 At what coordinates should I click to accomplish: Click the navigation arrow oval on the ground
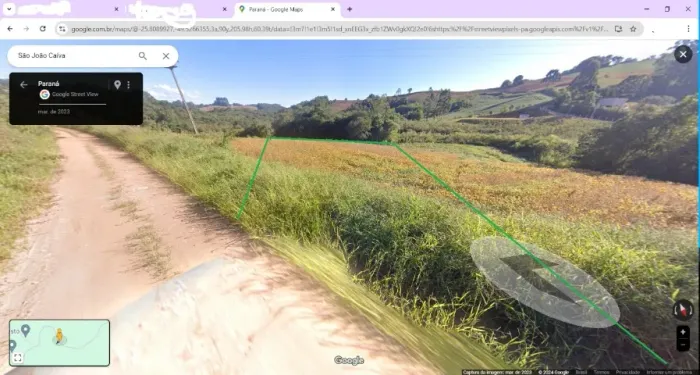click(x=544, y=282)
